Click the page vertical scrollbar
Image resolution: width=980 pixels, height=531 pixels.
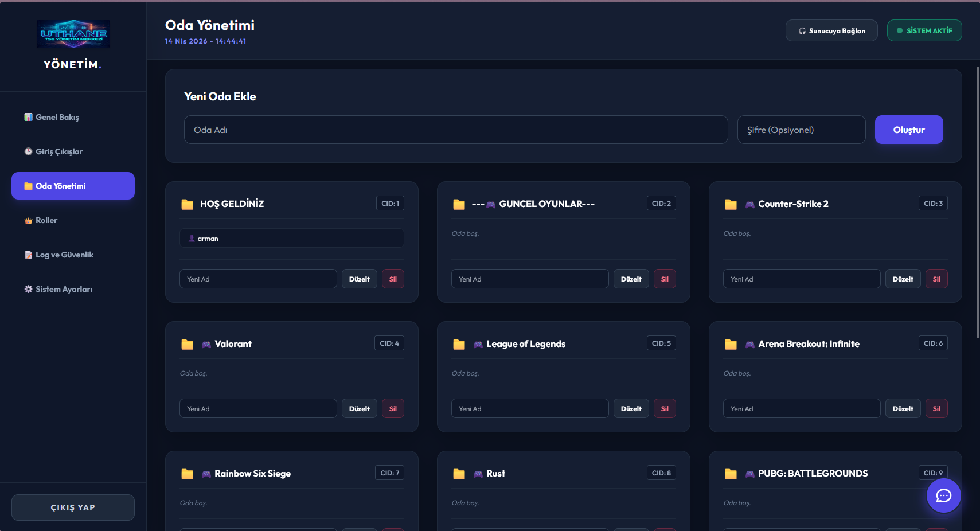(x=978, y=202)
